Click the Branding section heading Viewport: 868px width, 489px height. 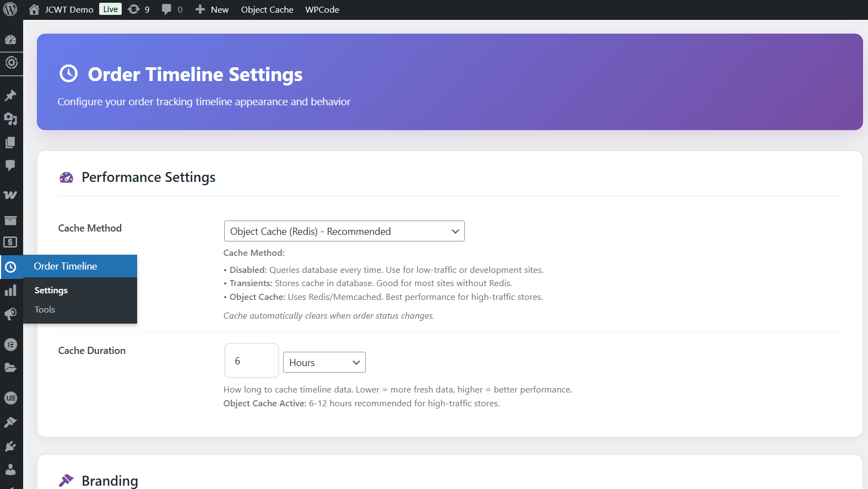point(110,481)
